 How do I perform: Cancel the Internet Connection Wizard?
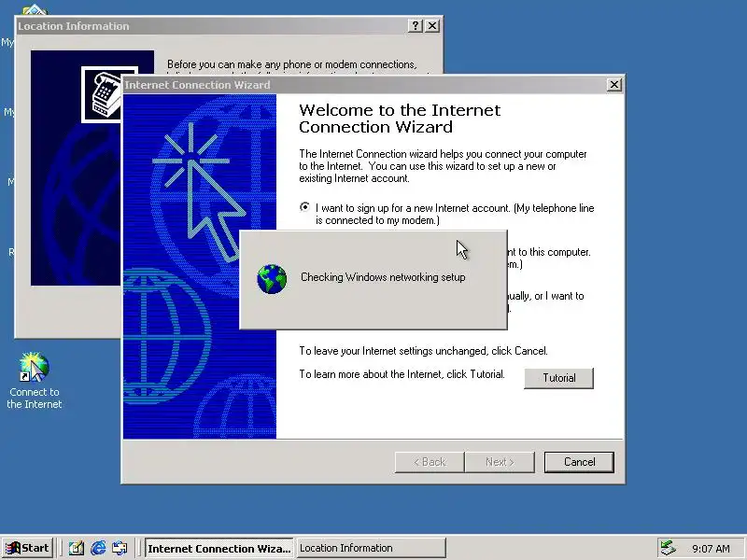579,462
